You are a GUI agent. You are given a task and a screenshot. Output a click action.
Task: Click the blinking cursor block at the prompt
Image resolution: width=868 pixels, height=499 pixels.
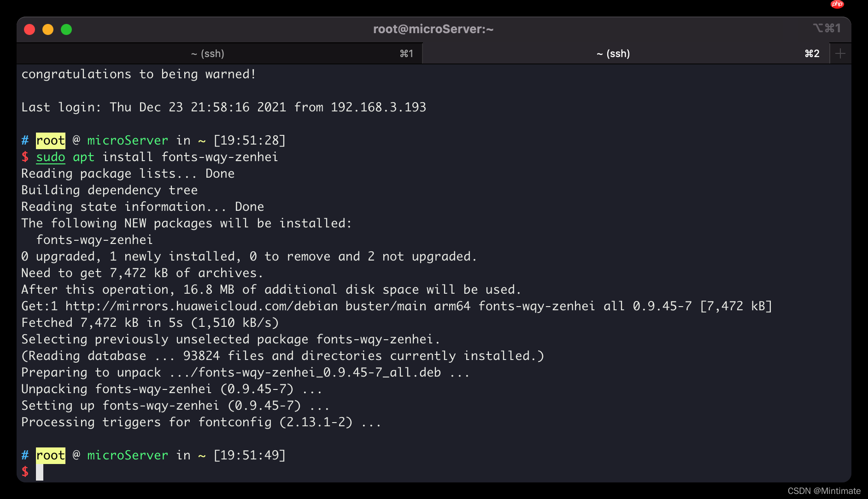tap(41, 471)
